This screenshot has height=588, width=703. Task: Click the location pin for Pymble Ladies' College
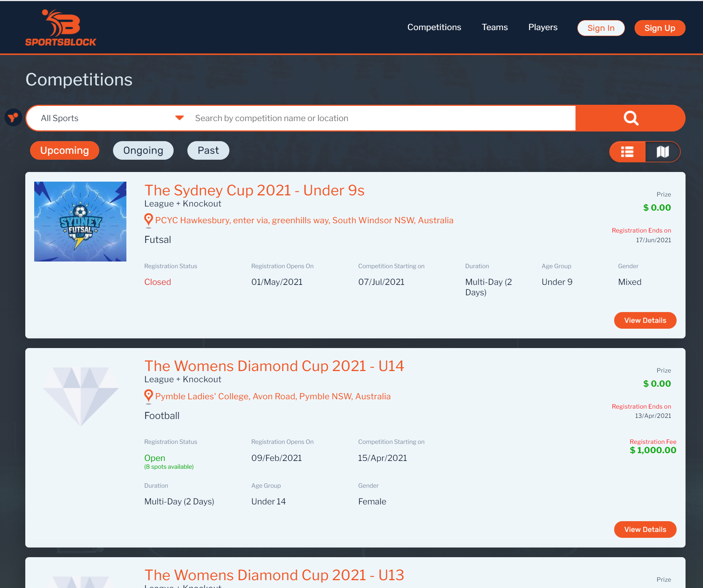pyautogui.click(x=148, y=396)
